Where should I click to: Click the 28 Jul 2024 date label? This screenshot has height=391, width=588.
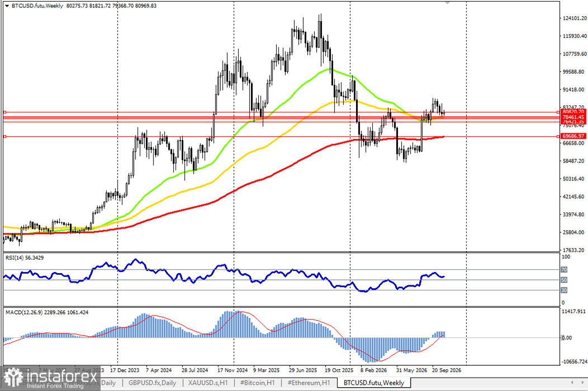pos(195,370)
